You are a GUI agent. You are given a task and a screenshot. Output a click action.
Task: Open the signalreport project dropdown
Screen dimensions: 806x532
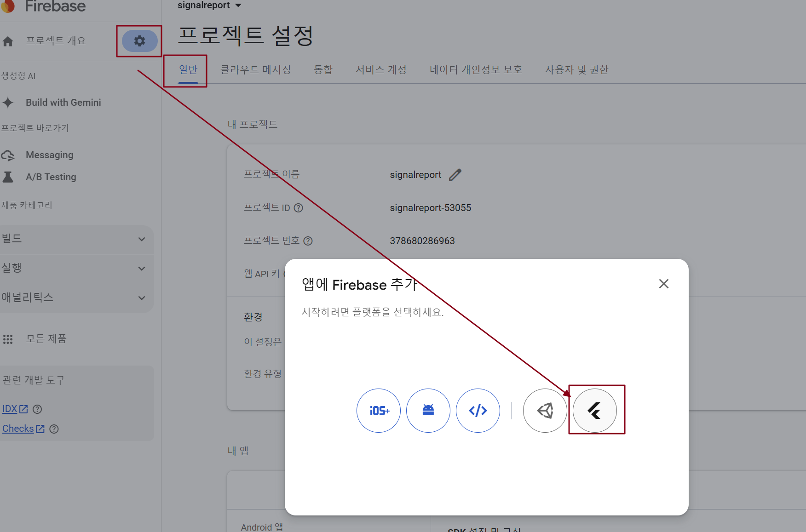pos(209,6)
